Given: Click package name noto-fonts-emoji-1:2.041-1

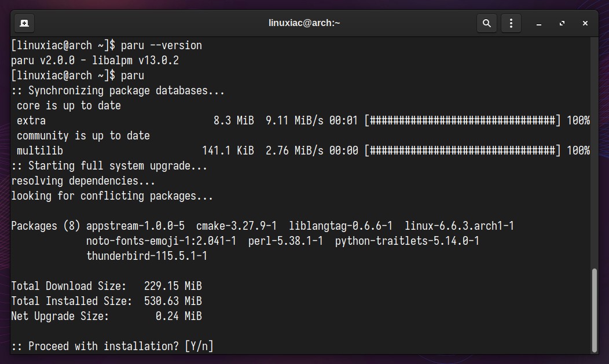Looking at the screenshot, I should pyautogui.click(x=161, y=241).
